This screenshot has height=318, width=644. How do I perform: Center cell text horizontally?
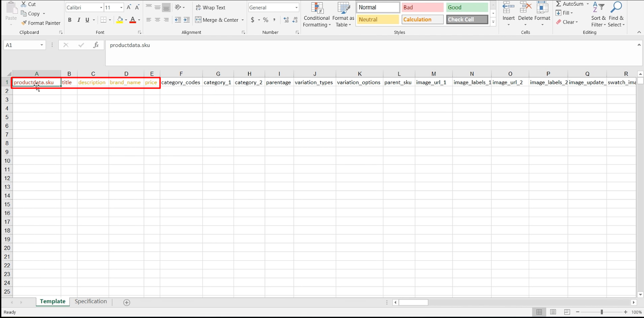[158, 20]
